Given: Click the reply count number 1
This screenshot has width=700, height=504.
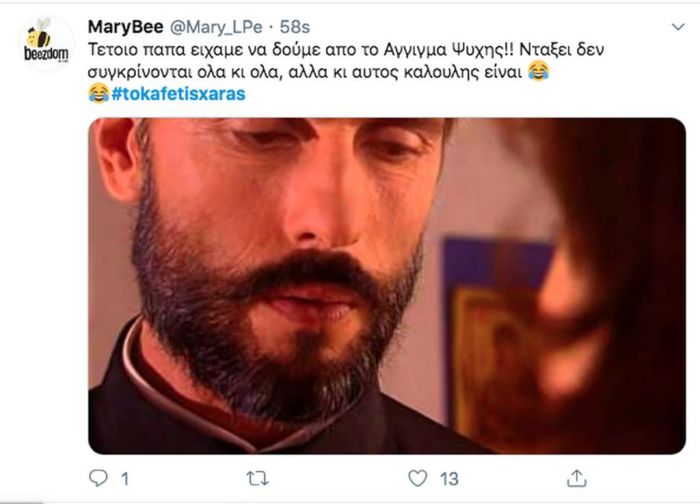Looking at the screenshot, I should tap(125, 479).
